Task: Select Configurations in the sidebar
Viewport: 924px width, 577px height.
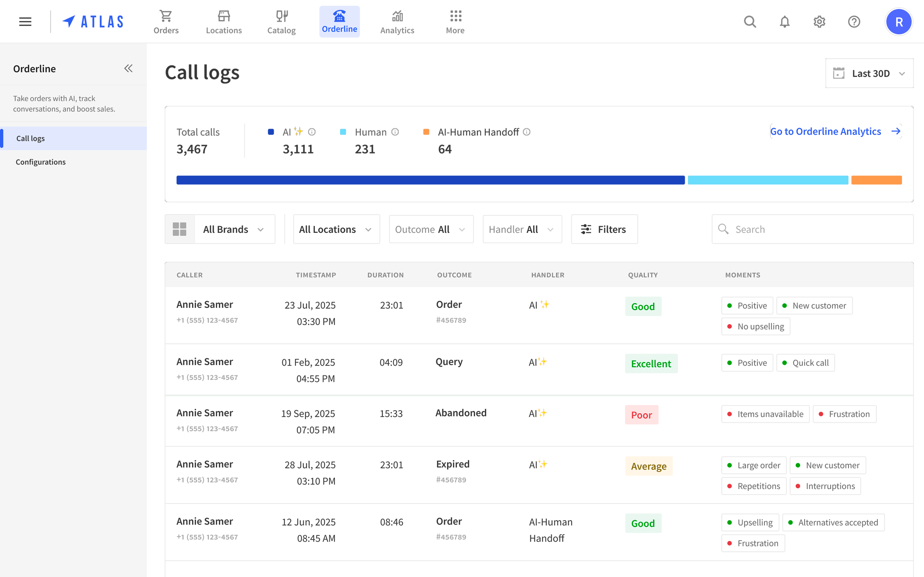Action: tap(41, 162)
